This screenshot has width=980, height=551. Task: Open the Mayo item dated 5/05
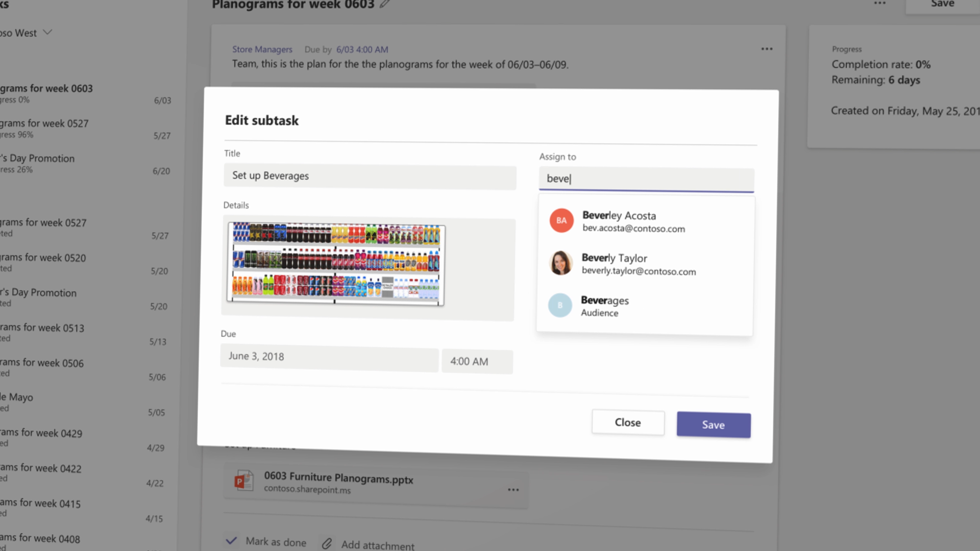pos(83,405)
